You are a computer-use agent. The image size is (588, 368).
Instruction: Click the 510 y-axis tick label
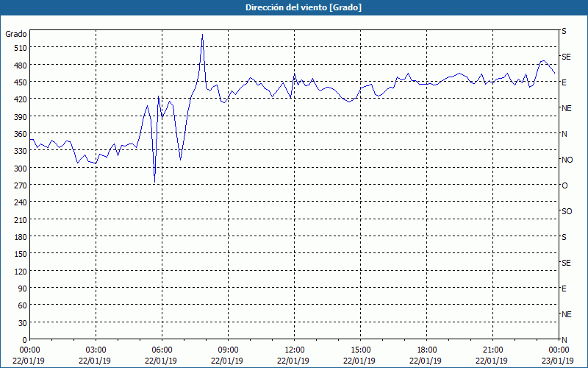21,48
